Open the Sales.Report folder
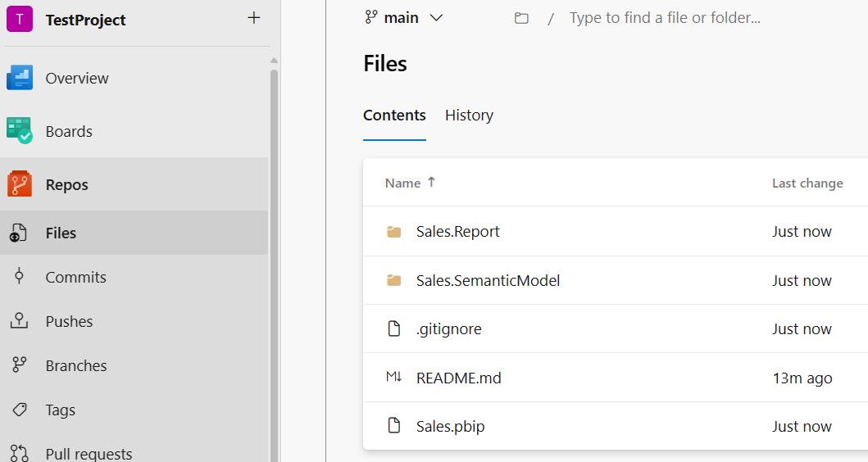The width and height of the screenshot is (868, 462). 457,232
